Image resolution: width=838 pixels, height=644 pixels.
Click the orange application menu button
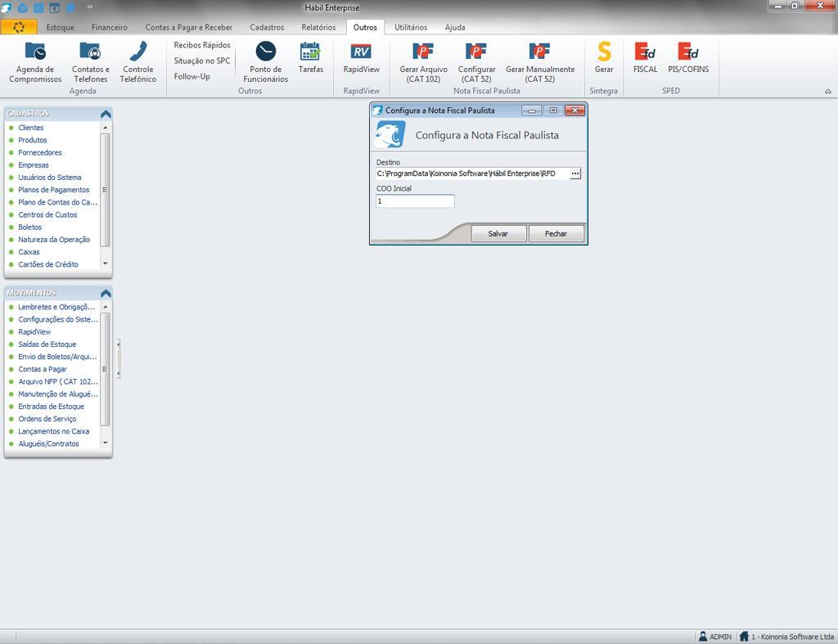19,27
